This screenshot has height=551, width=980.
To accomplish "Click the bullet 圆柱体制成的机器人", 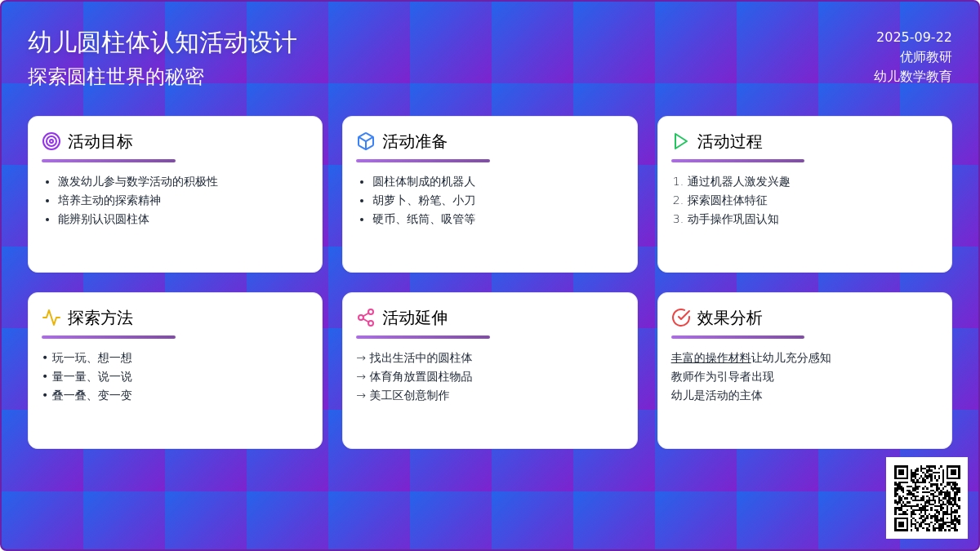I will 423,181.
